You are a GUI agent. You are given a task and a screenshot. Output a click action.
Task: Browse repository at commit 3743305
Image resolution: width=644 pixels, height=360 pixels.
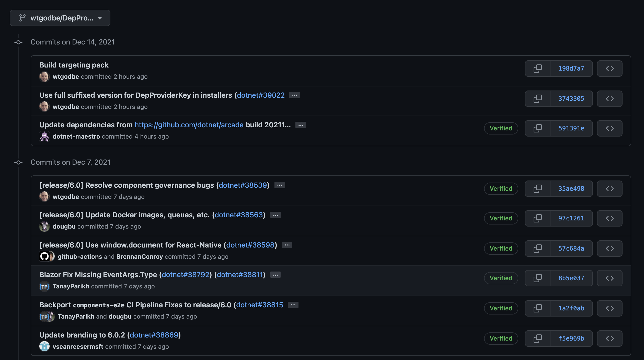click(x=609, y=99)
